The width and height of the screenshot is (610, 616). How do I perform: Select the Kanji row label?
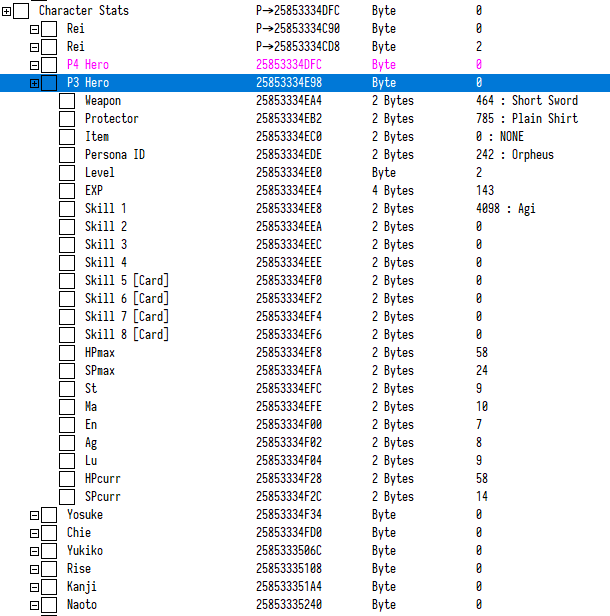pyautogui.click(x=82, y=587)
